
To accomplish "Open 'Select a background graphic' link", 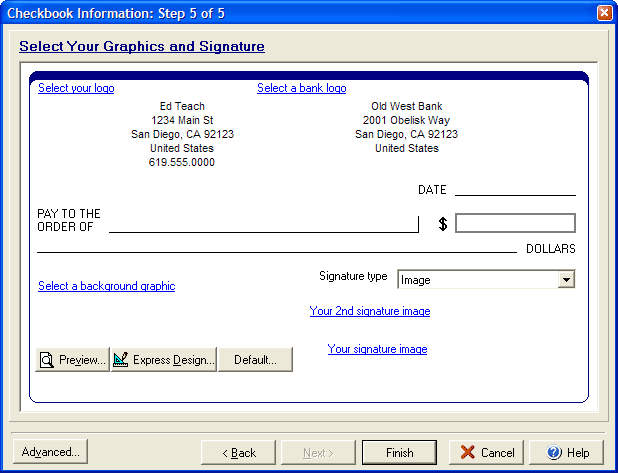I will [106, 286].
